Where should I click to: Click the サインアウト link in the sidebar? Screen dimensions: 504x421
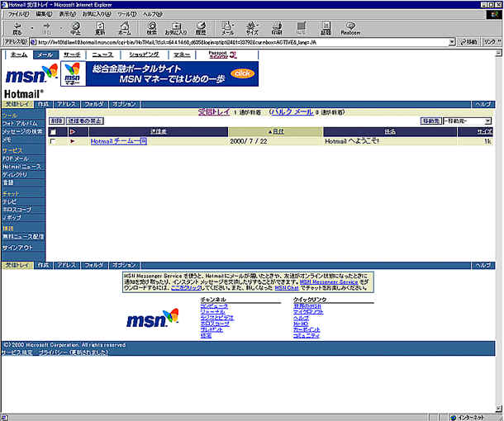17,248
